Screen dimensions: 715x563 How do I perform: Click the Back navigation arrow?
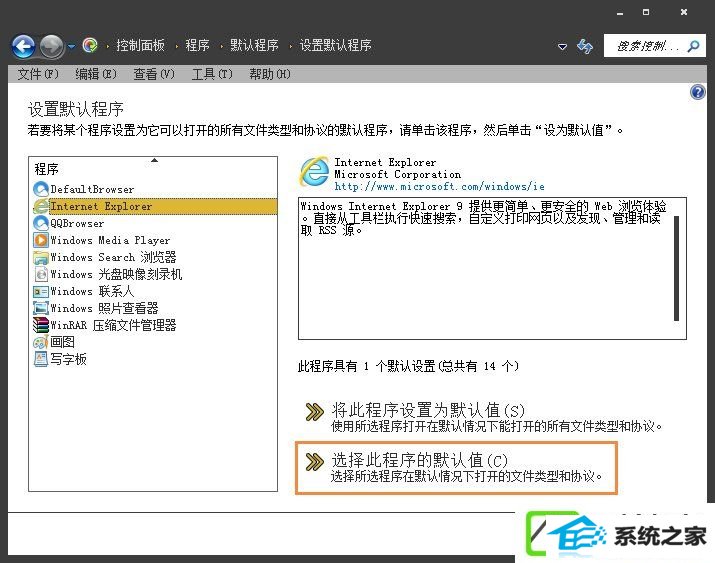(x=23, y=46)
